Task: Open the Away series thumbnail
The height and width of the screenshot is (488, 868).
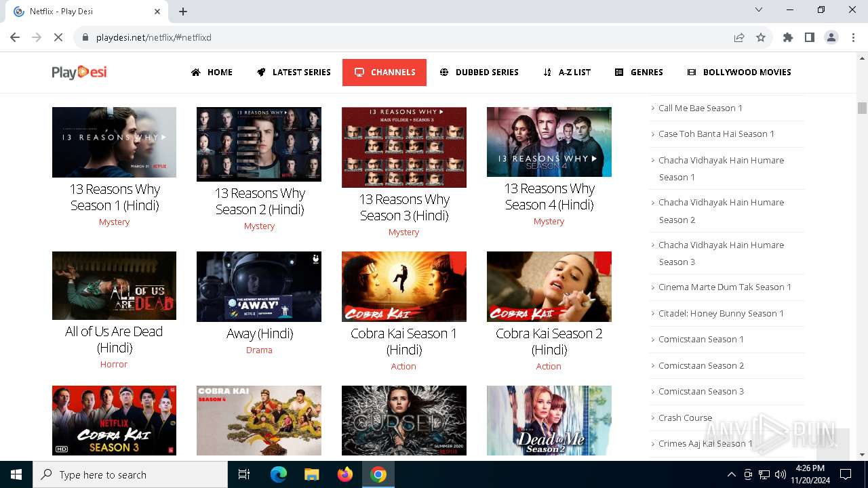Action: point(259,287)
